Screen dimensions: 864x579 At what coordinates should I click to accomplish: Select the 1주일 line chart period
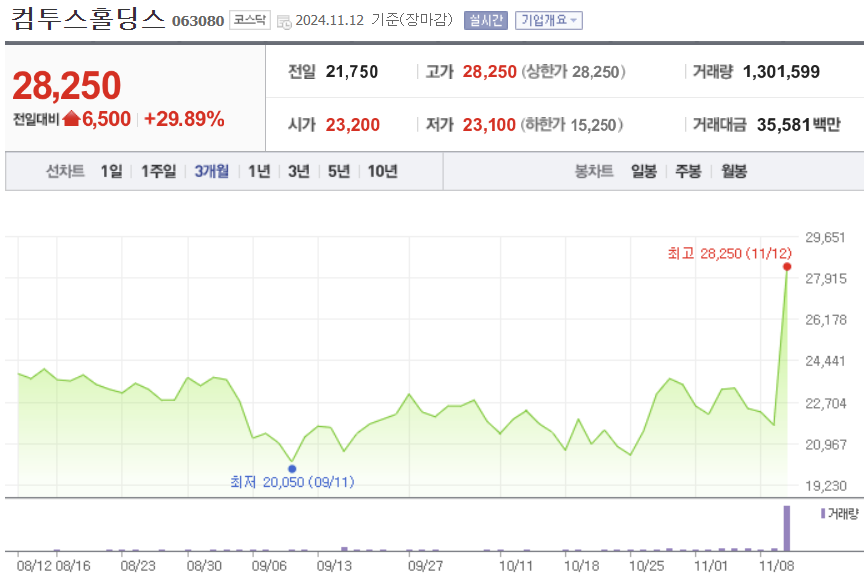pos(159,171)
